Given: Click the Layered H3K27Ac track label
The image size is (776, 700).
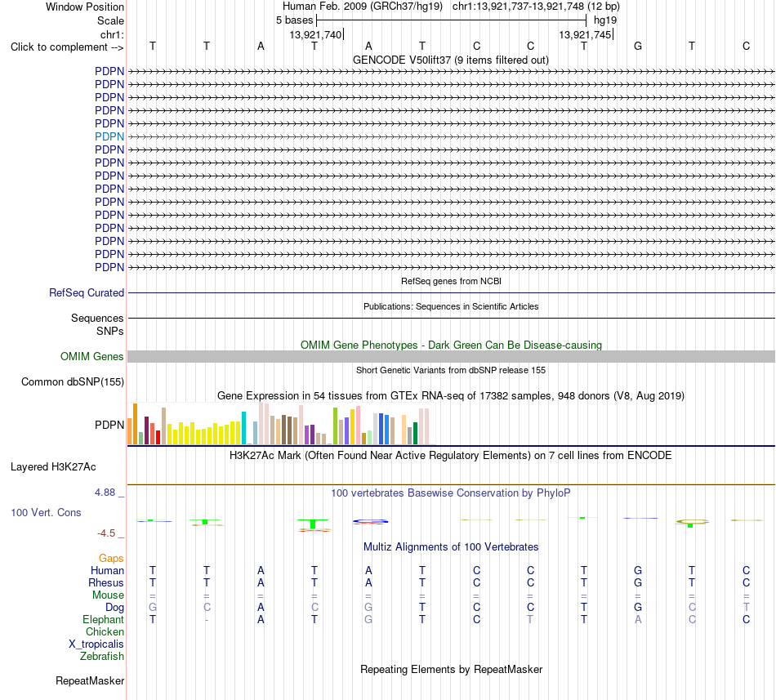Looking at the screenshot, I should (x=53, y=467).
